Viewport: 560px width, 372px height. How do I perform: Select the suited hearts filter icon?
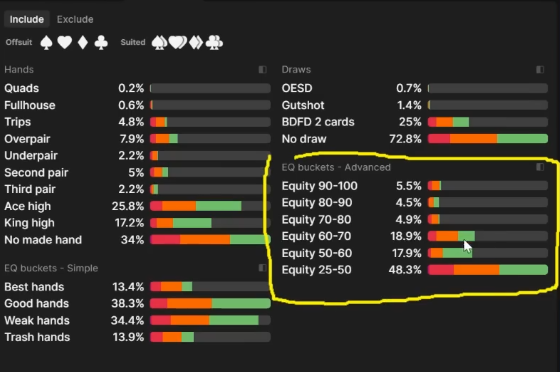pos(178,42)
